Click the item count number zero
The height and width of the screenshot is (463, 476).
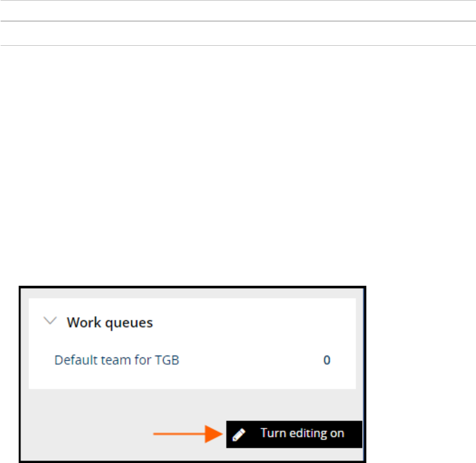point(327,360)
